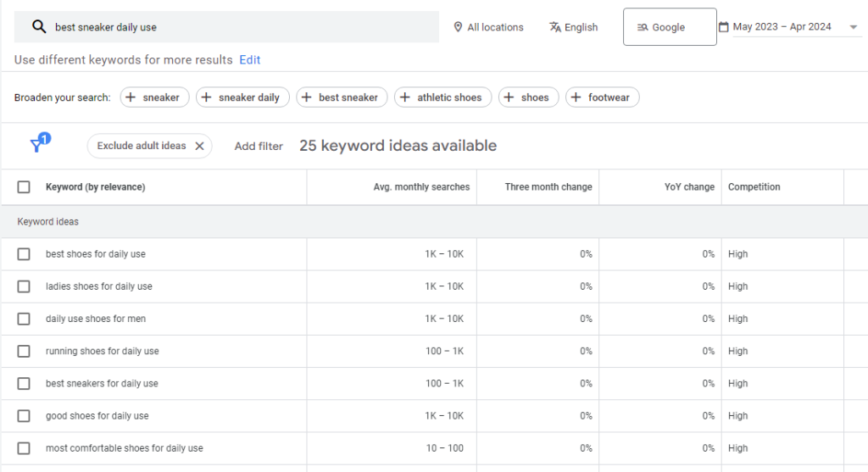The height and width of the screenshot is (472, 868).
Task: Click Add filter button
Action: tap(259, 146)
